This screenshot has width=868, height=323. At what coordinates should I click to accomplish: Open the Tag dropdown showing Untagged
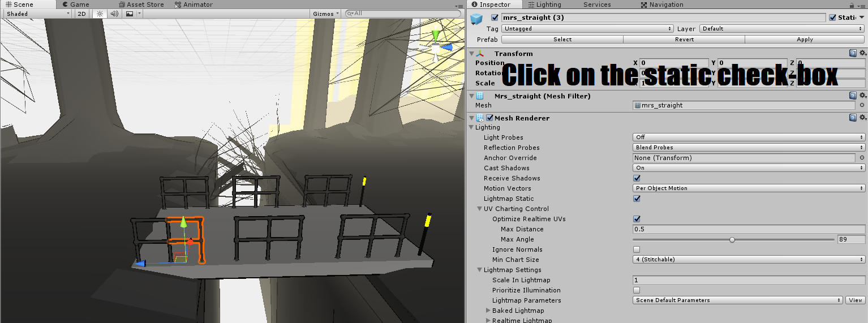tap(587, 28)
